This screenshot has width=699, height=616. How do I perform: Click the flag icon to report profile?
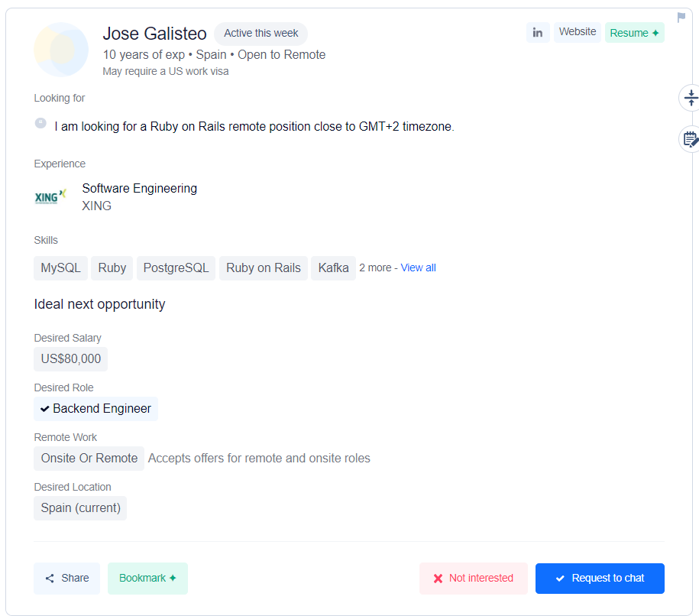[x=681, y=18]
